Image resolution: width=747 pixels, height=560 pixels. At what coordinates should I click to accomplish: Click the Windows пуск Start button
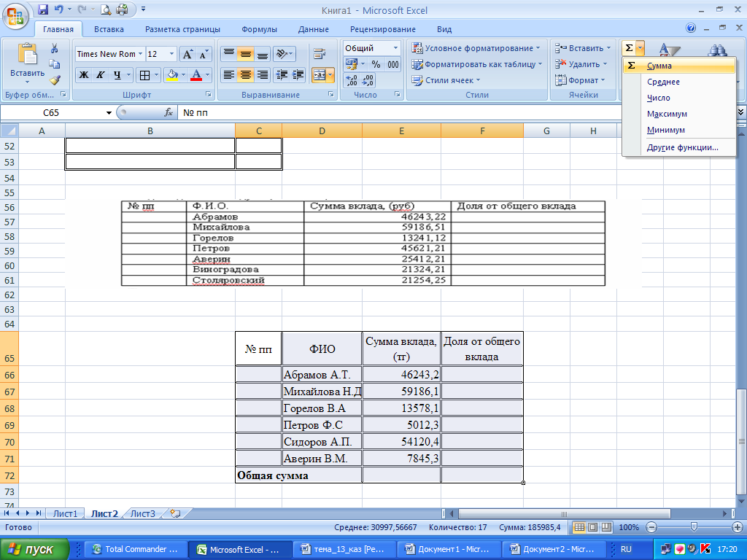[34, 549]
